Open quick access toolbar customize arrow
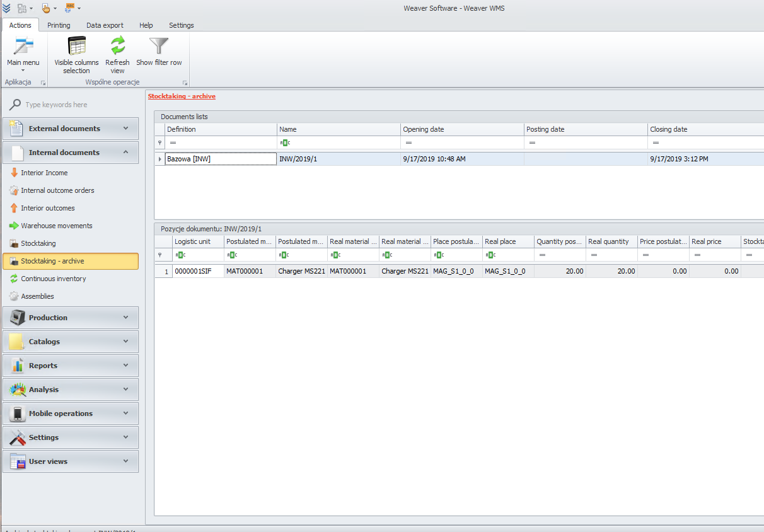The image size is (764, 532). point(79,9)
